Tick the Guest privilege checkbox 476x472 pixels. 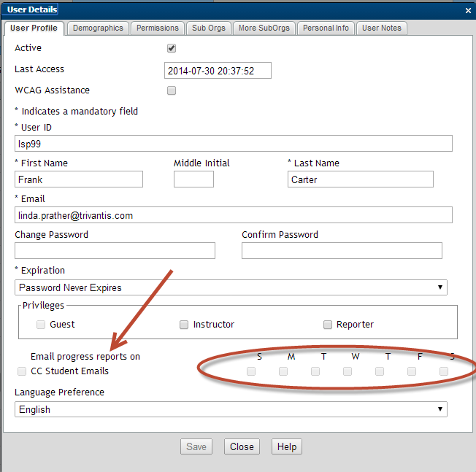41,325
